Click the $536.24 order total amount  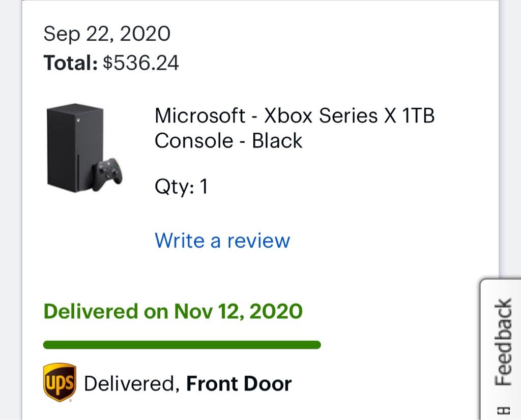[x=141, y=63]
